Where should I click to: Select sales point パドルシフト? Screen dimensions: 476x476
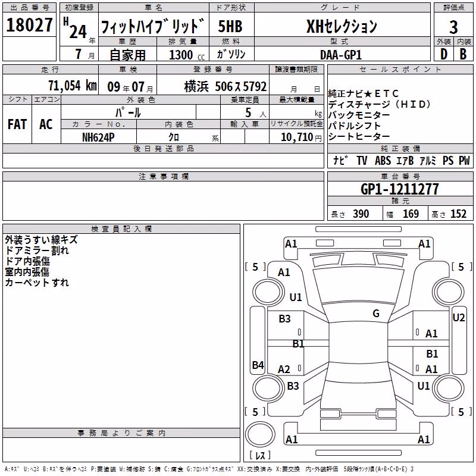click(x=354, y=126)
